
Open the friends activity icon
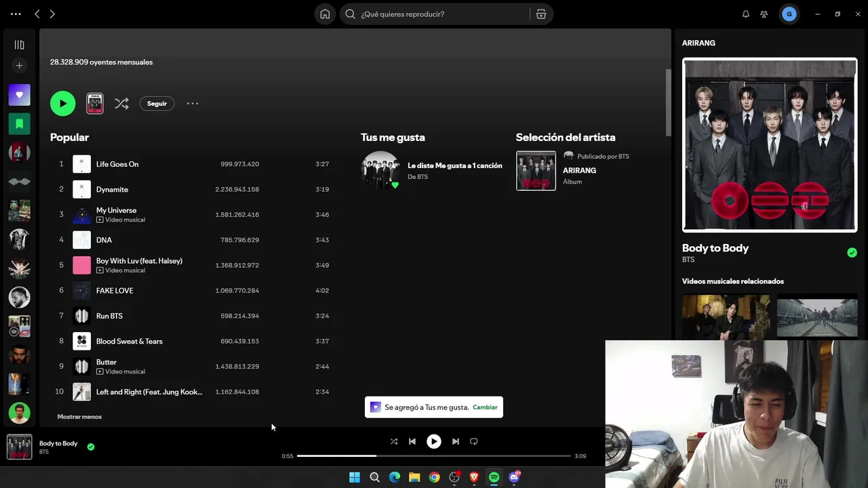(x=764, y=14)
